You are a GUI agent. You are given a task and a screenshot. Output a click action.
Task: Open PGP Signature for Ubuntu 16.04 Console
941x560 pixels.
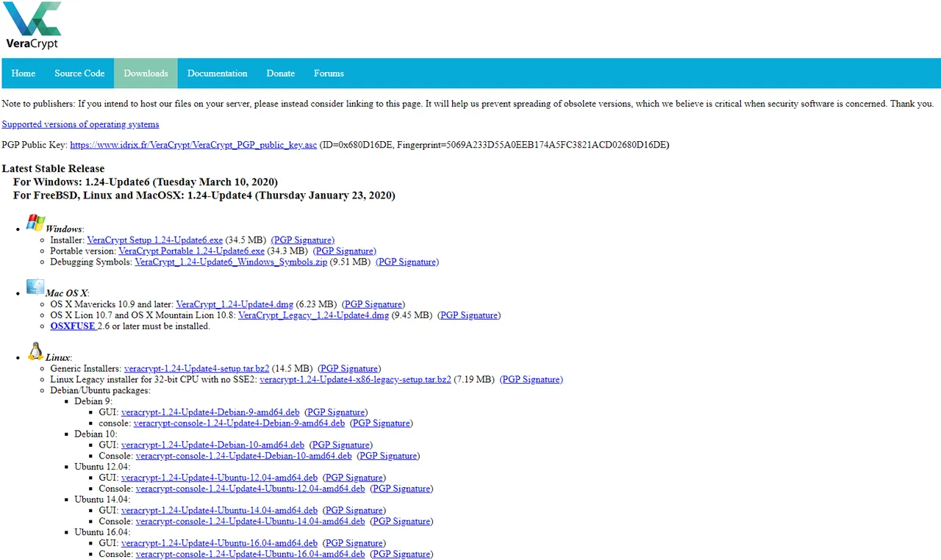(x=401, y=554)
